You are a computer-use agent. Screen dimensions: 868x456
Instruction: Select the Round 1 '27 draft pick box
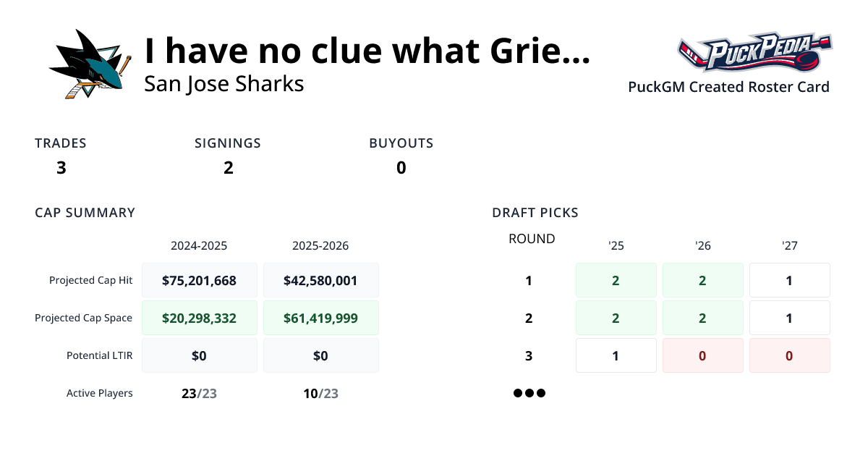[789, 280]
